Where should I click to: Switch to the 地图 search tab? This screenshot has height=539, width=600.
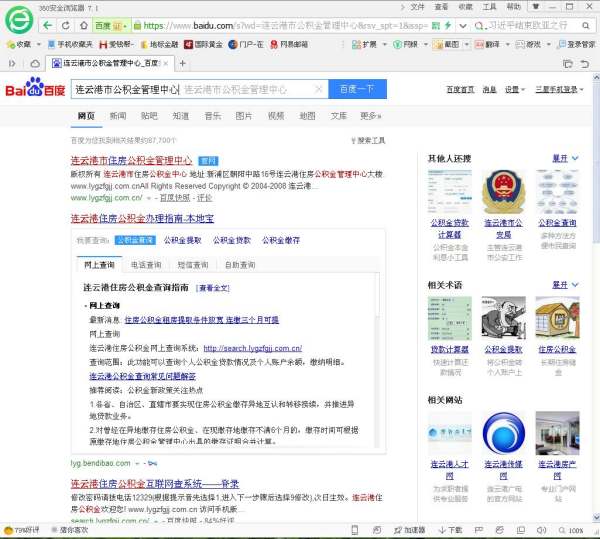coord(307,116)
